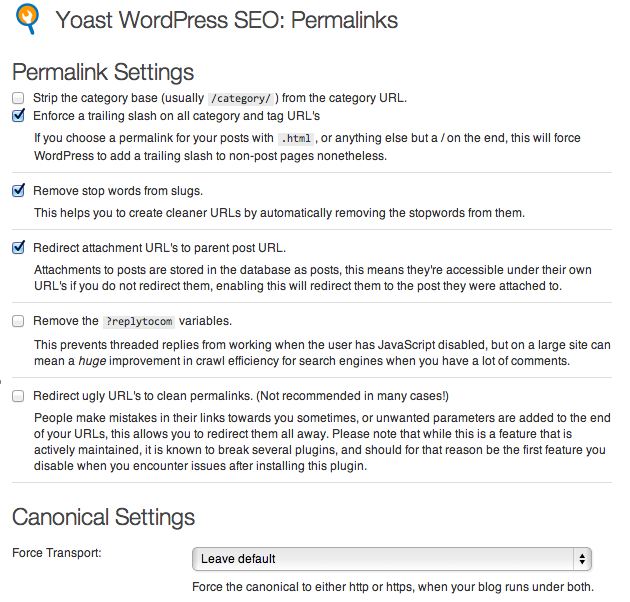Screen dimensions: 630x602
Task: Select the Permalink Settings heading
Action: [103, 72]
